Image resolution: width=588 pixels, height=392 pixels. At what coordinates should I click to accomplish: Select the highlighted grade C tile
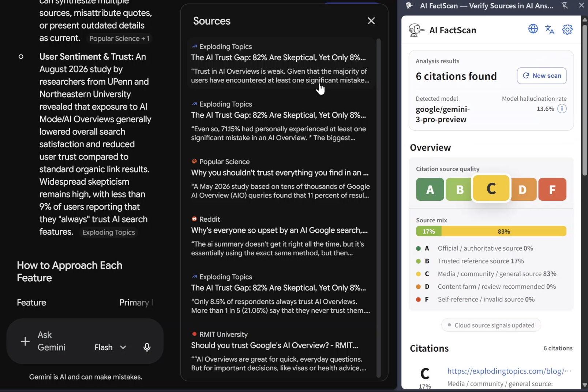click(x=491, y=188)
